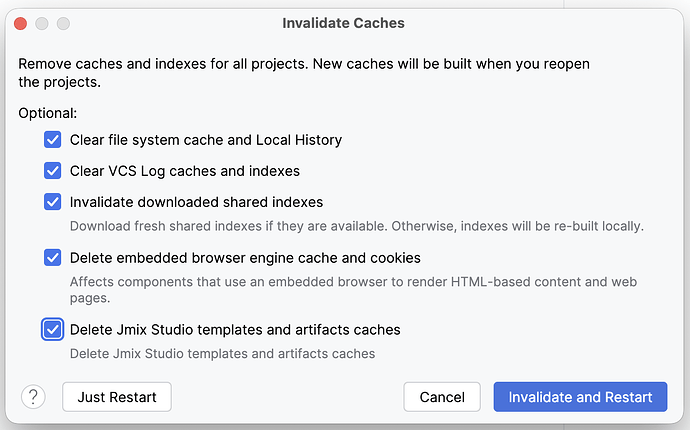Click the Invalidate Caches title bar text
Viewport: 690px width, 430px height.
pos(343,23)
